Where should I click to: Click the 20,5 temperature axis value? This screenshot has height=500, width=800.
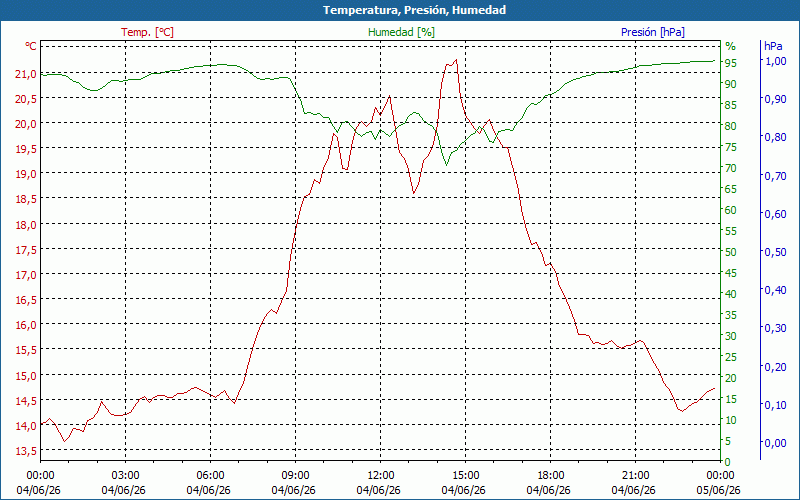(x=26, y=99)
